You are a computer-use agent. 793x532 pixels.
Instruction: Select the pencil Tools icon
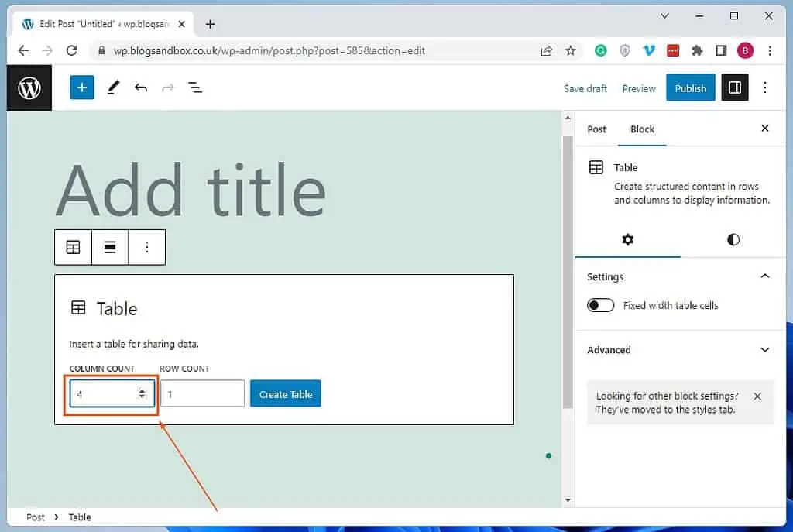point(113,88)
